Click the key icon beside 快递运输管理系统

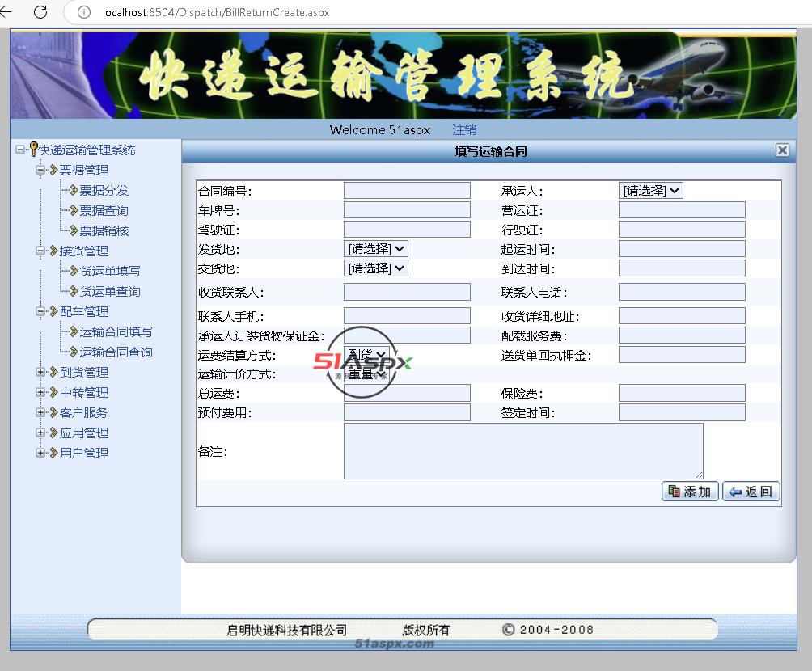[34, 149]
